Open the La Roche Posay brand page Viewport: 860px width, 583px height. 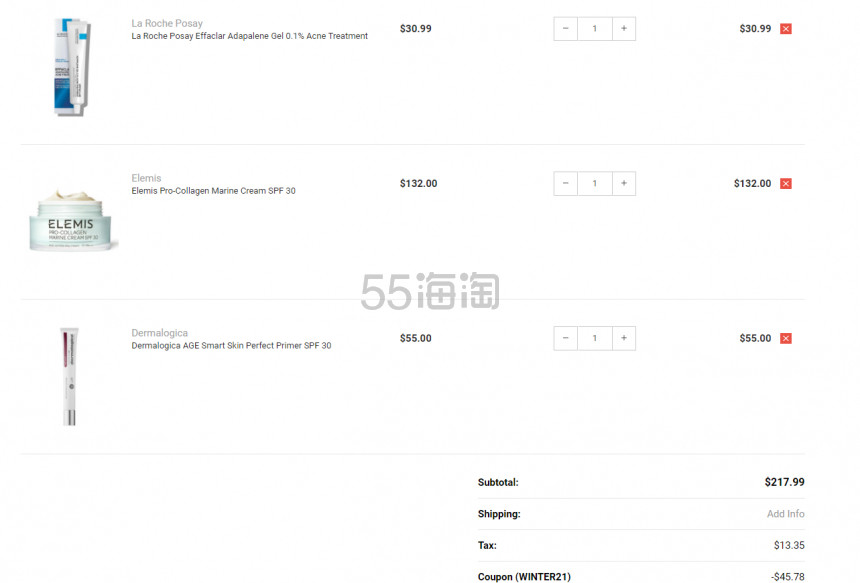166,22
